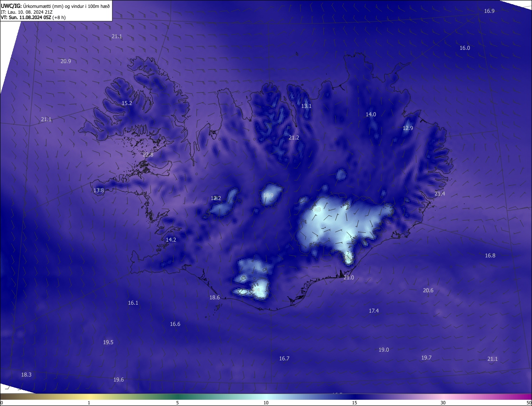The height and width of the screenshot is (406, 532).
Task: Click the map value 18.6
Action: pos(214,298)
